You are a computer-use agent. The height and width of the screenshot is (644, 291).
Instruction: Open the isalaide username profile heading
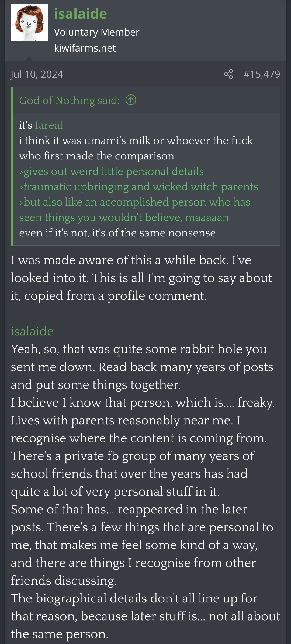point(80,14)
